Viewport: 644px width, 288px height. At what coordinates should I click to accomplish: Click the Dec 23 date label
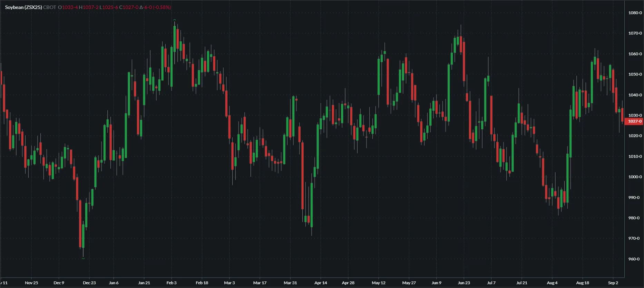[x=89, y=283]
